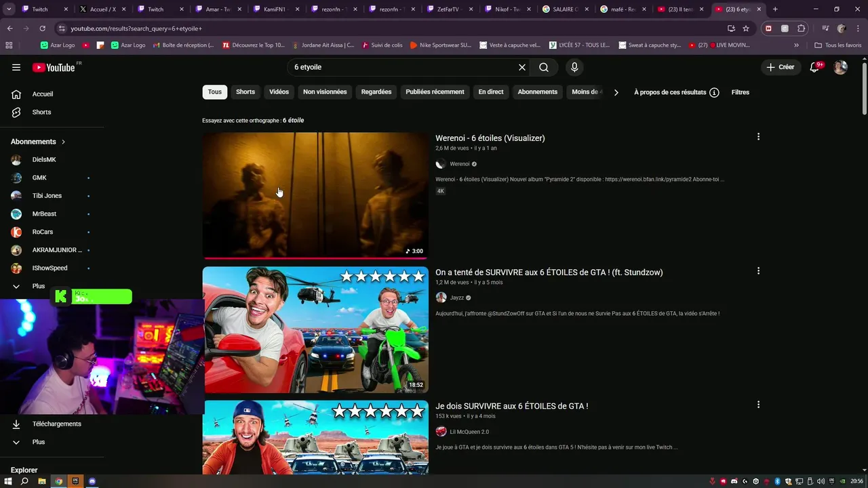Select the Shorts filter chip

pos(245,92)
